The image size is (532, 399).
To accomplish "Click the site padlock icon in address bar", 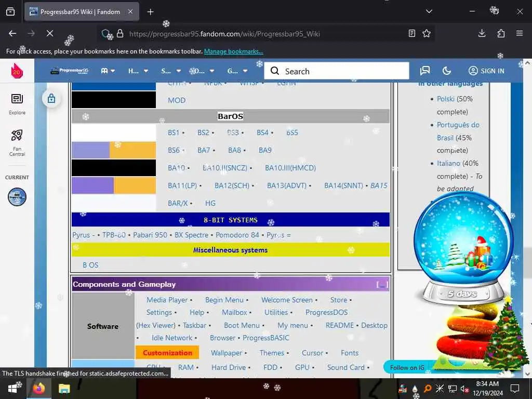I will [x=120, y=34].
